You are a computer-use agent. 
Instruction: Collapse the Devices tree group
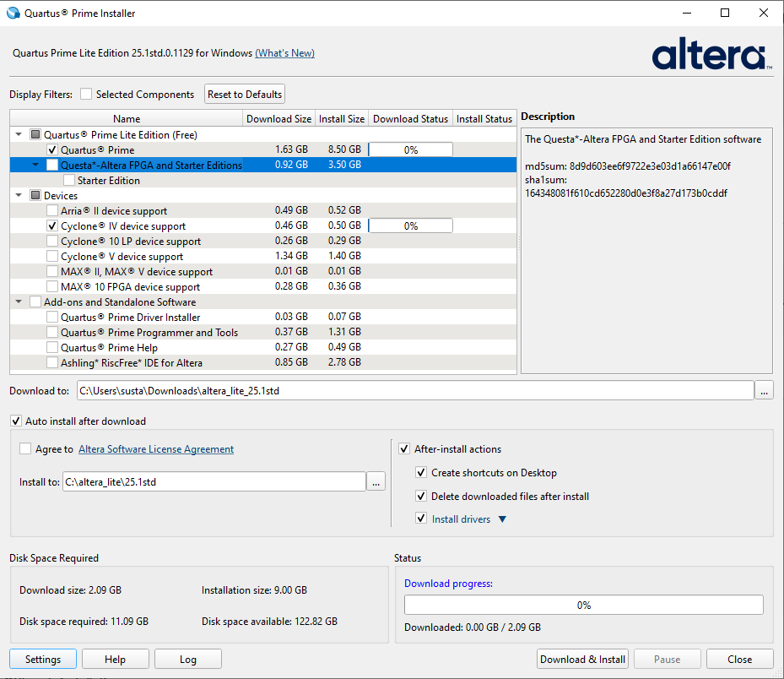point(19,196)
